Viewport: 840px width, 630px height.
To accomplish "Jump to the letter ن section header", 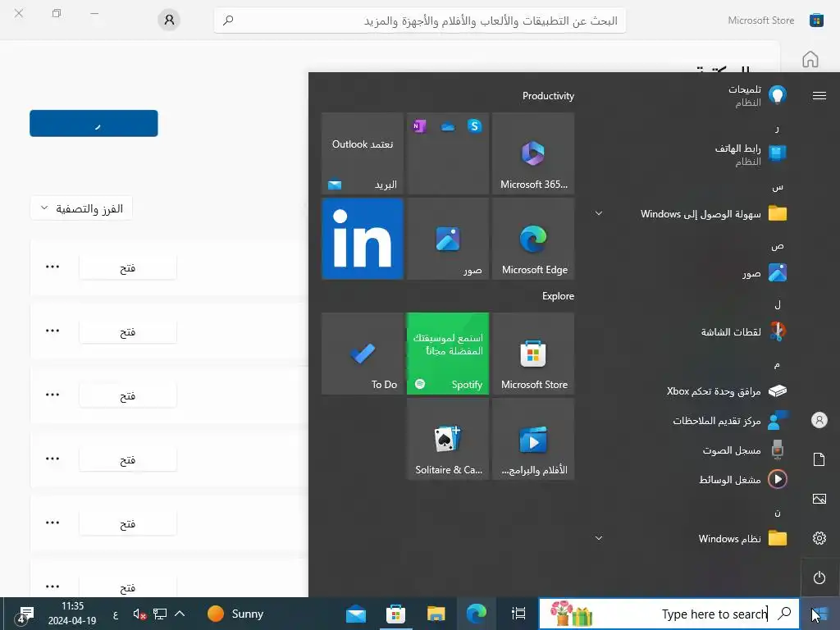I will pos(777,513).
